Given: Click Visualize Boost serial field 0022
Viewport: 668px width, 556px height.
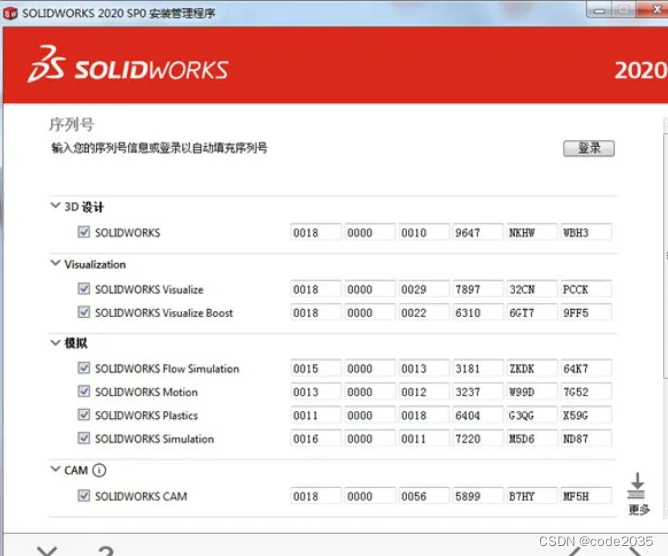Looking at the screenshot, I should click(x=424, y=313).
